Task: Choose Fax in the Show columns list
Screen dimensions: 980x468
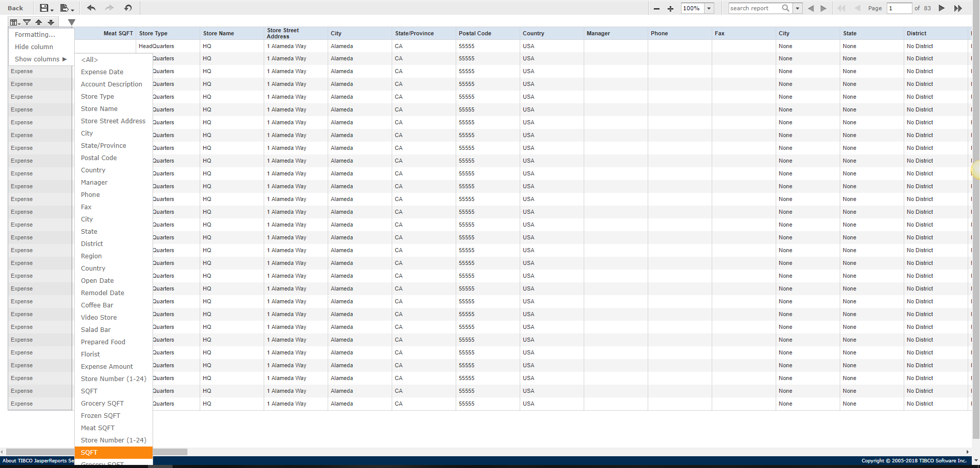Action: [x=114, y=207]
